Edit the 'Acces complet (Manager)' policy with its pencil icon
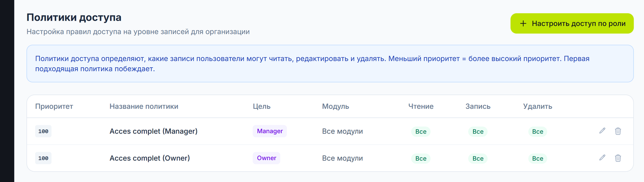 [602, 131]
